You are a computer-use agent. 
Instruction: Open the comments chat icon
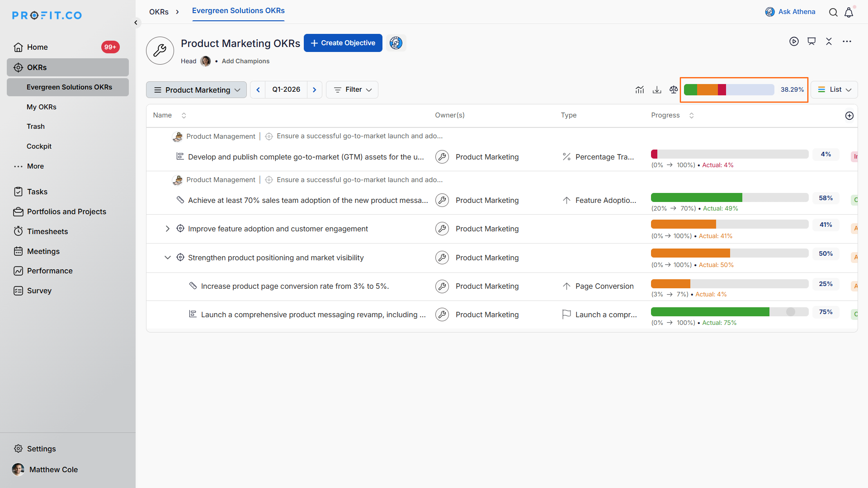[x=811, y=42]
